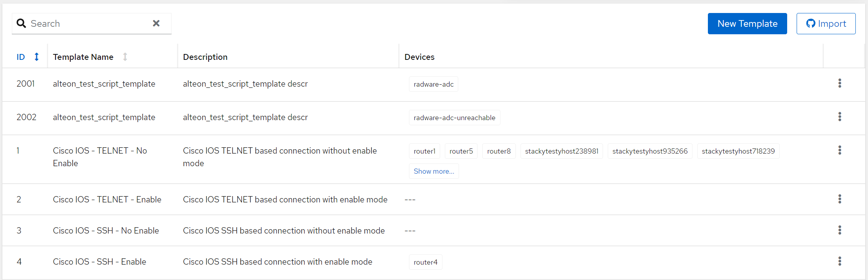Select alteon_test_script_template name in row 2002
The image size is (868, 280).
point(104,117)
